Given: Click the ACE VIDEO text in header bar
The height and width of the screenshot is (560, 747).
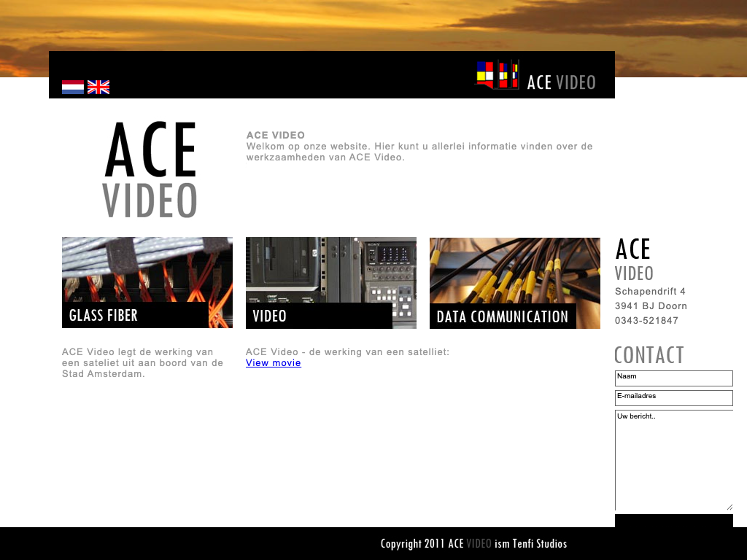Looking at the screenshot, I should (x=561, y=82).
